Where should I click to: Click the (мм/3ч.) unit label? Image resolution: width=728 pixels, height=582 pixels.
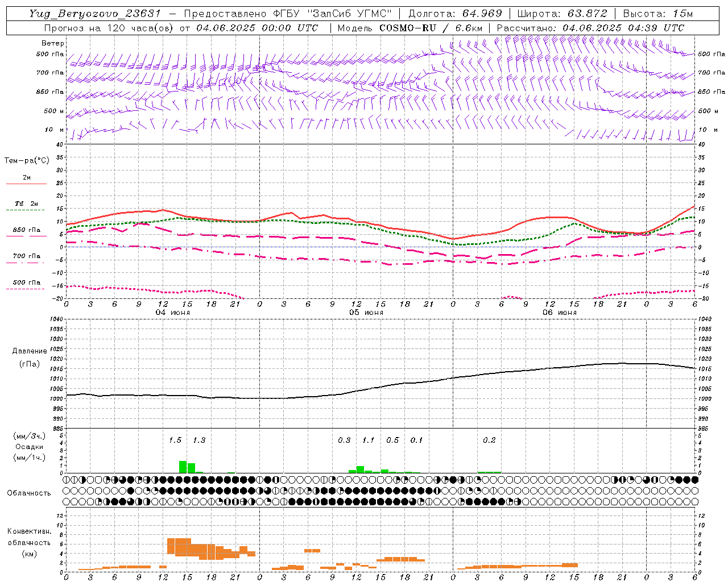pos(29,436)
